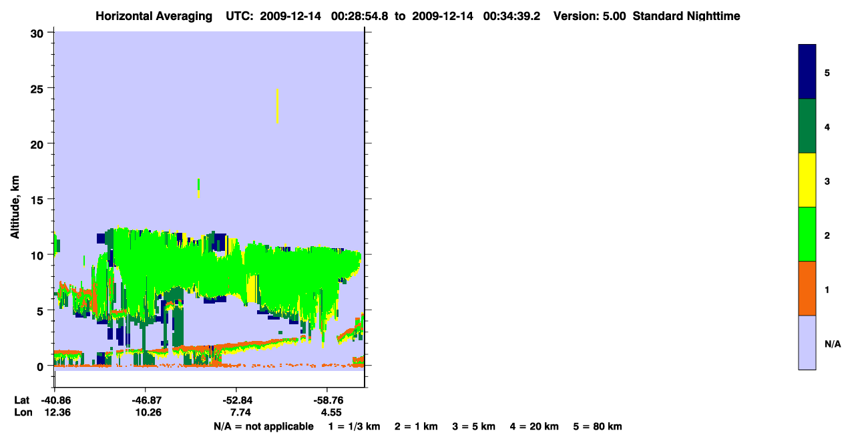Click the lavender N/A colorbar segment
The width and height of the screenshot is (868, 445).
(x=807, y=342)
